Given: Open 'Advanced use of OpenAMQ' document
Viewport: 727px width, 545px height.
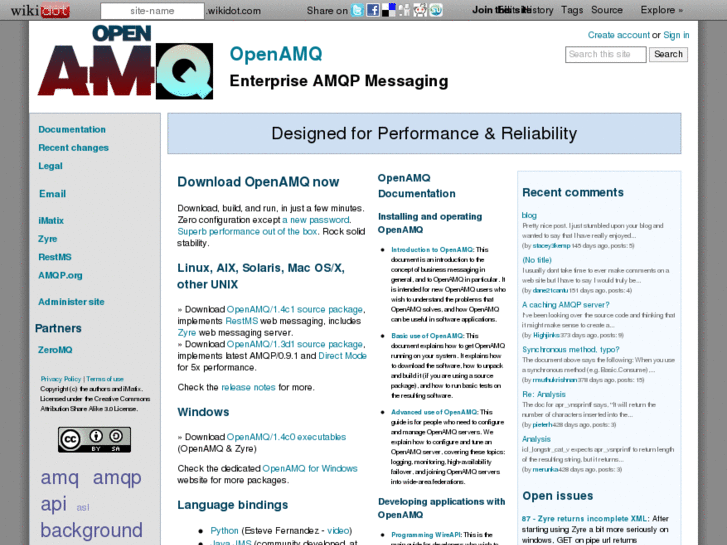Looking at the screenshot, I should (x=434, y=412).
